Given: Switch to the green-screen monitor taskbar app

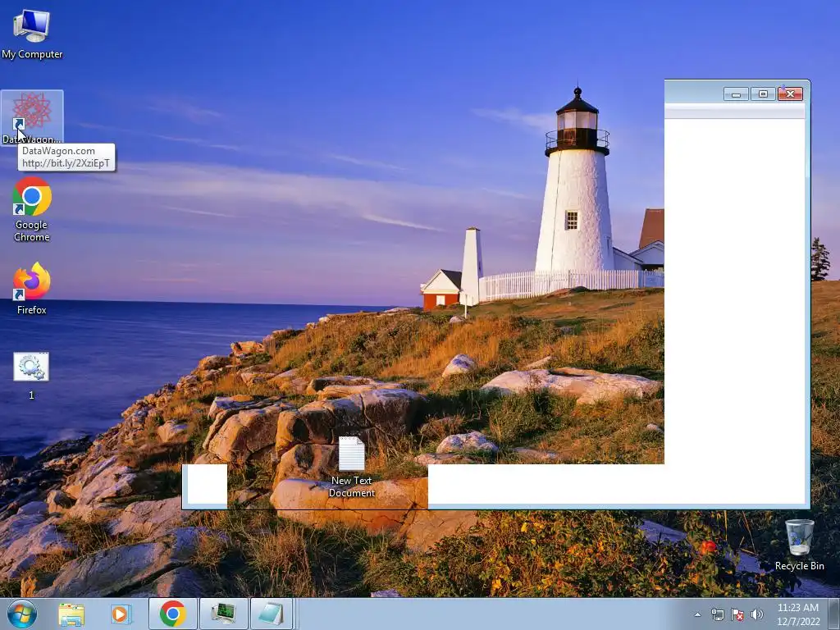Looking at the screenshot, I should tap(223, 614).
